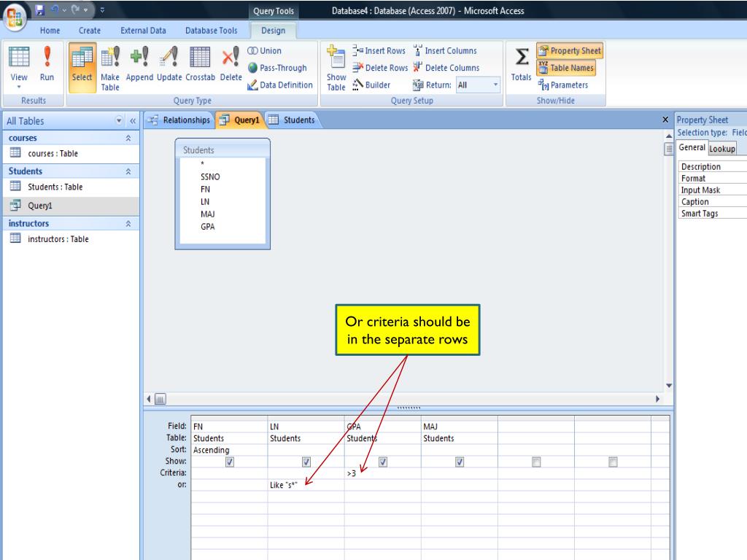This screenshot has width=747, height=560.
Task: Open the query Parameters dialog
Action: 563,85
